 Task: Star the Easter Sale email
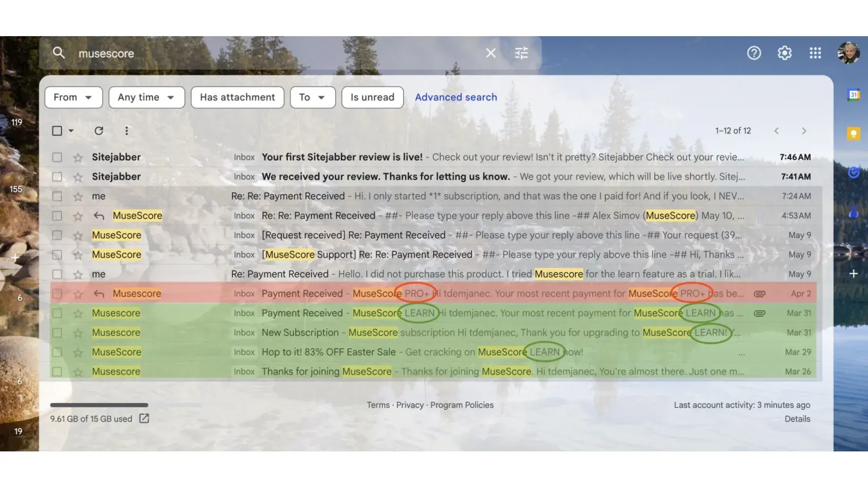coord(78,352)
